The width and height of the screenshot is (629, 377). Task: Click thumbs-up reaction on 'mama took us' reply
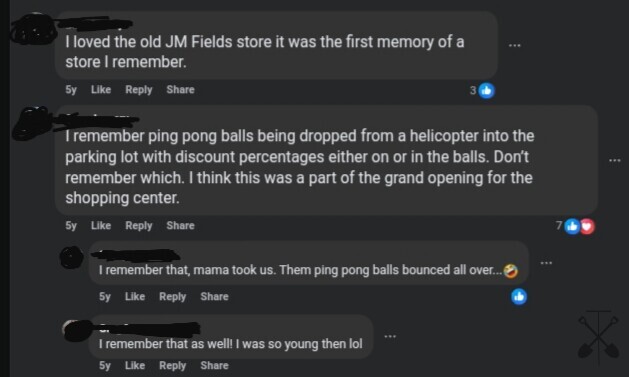coord(519,297)
